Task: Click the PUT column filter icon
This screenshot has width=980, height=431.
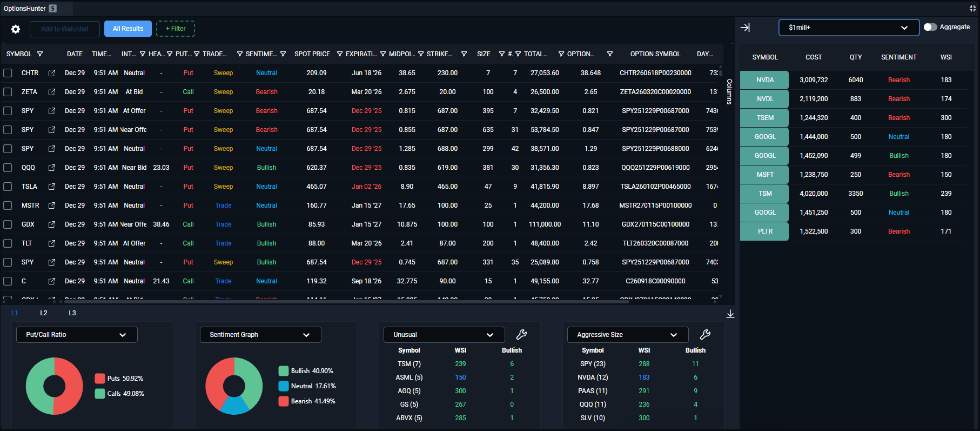Action: [x=197, y=54]
